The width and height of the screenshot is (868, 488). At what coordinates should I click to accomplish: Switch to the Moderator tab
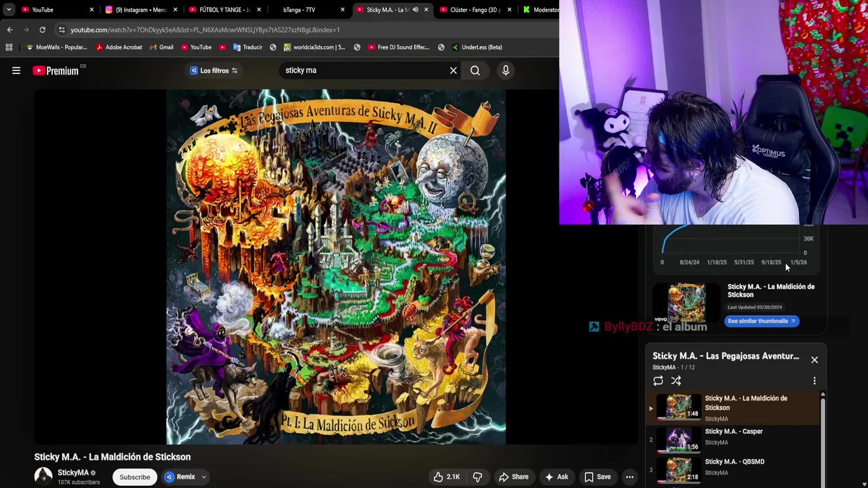(540, 9)
